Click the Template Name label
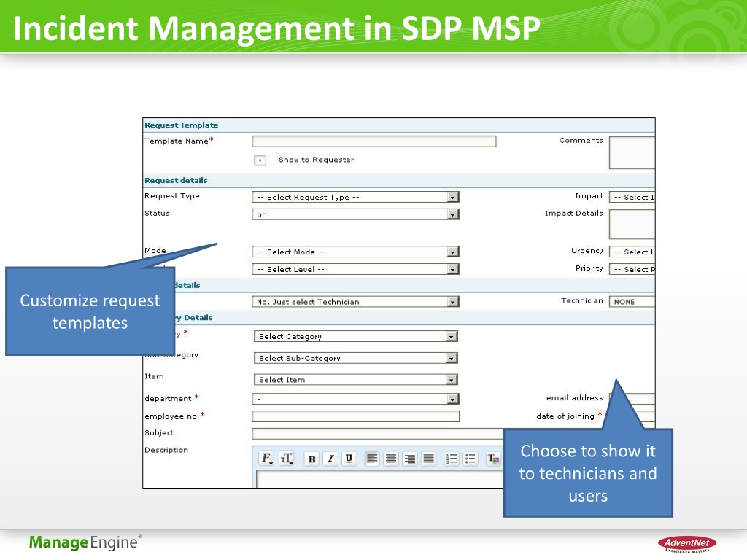 pos(177,141)
